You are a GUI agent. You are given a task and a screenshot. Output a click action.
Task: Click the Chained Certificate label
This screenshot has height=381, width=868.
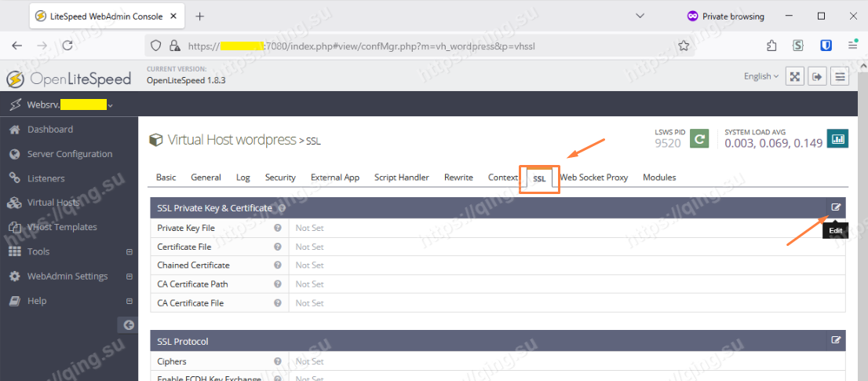193,266
